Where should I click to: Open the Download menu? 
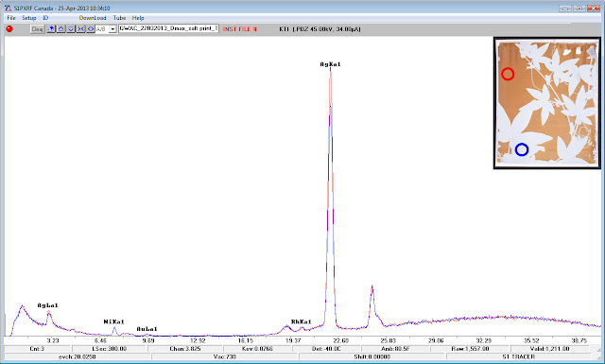(93, 18)
